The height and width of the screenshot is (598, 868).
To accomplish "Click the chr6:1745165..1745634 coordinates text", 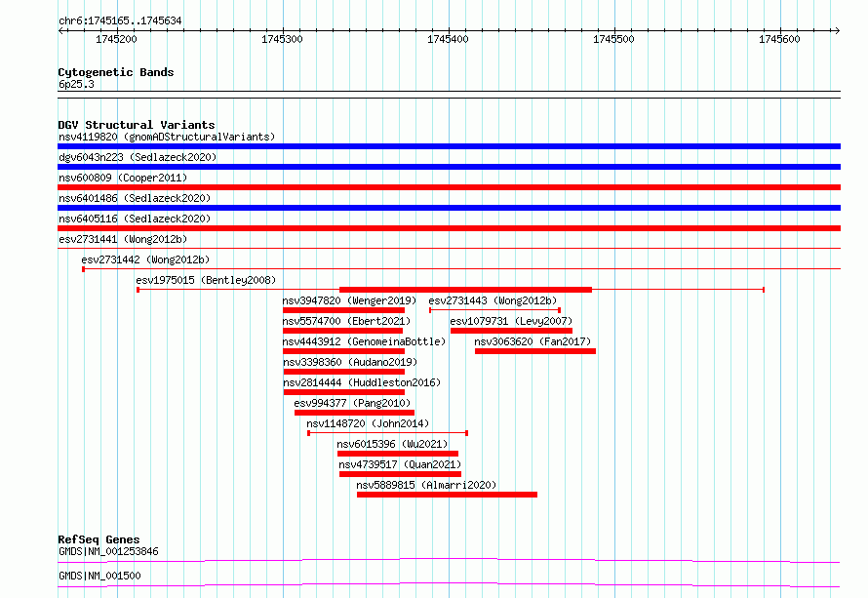I will 120,21.
